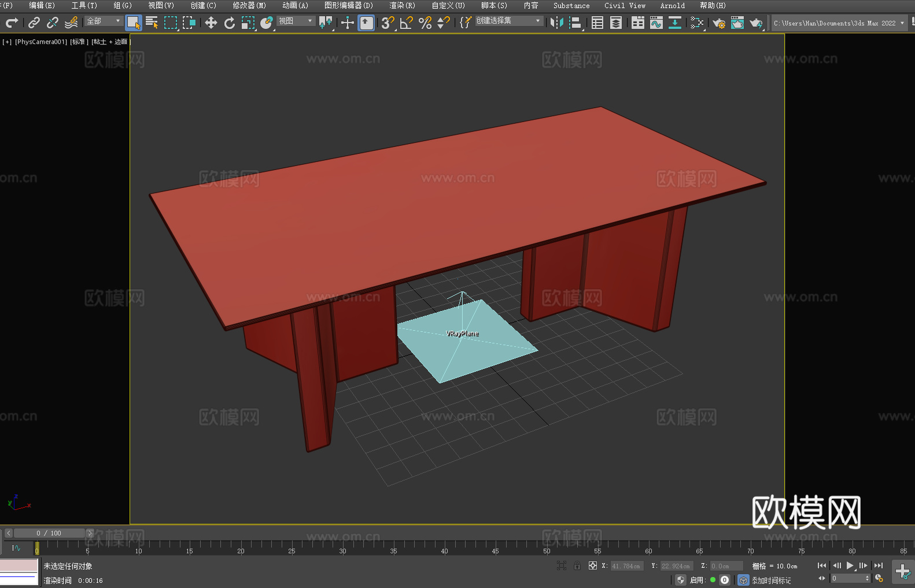Viewport: 915px width, 588px height.
Task: Open the 创建(C) menu
Action: [x=203, y=5]
